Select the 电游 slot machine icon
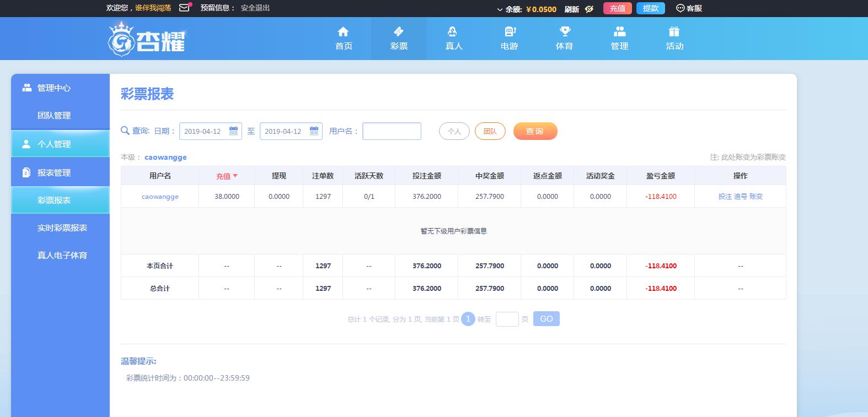The height and width of the screenshot is (417, 868). coord(509,31)
